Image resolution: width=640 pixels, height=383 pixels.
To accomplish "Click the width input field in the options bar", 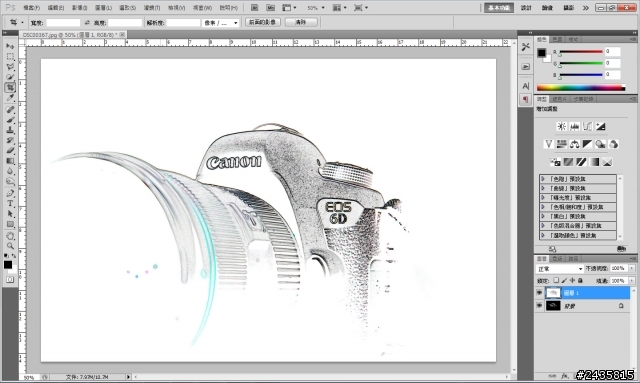I will [x=63, y=23].
